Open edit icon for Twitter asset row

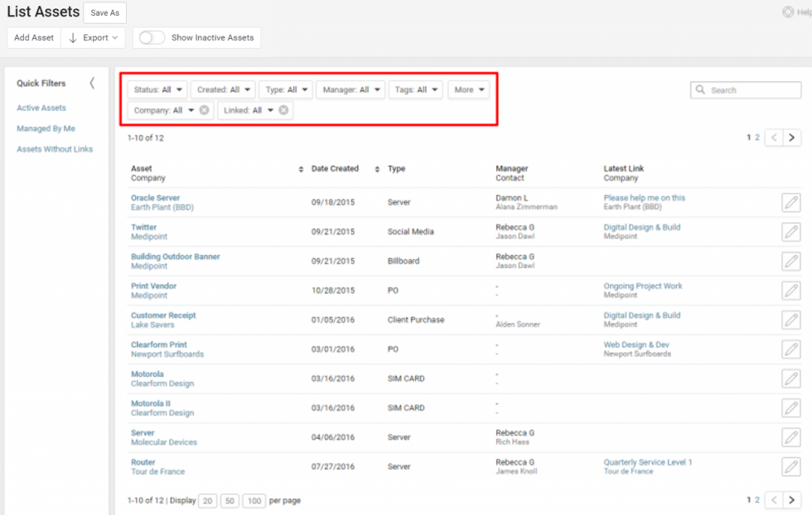(x=790, y=232)
